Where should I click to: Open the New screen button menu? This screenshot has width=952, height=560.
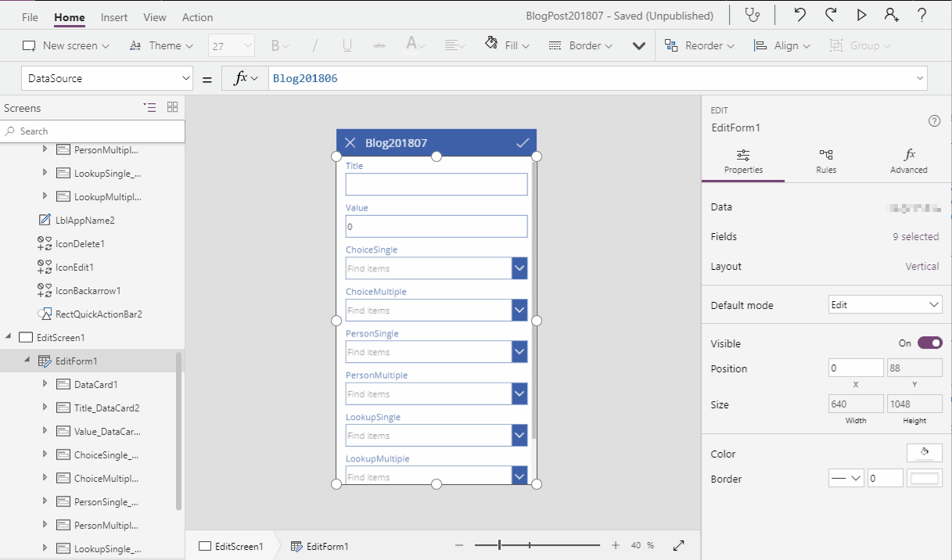(x=66, y=45)
